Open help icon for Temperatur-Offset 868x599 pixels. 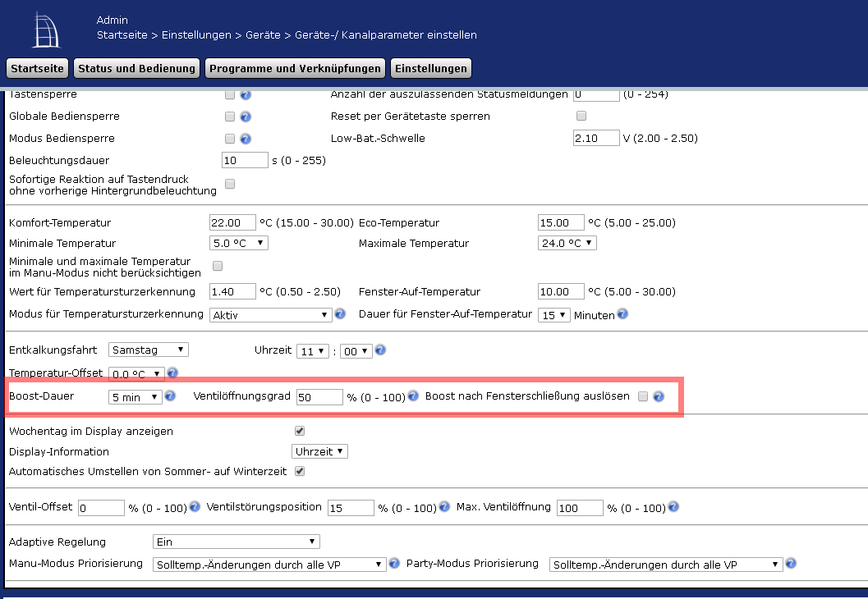pos(172,373)
